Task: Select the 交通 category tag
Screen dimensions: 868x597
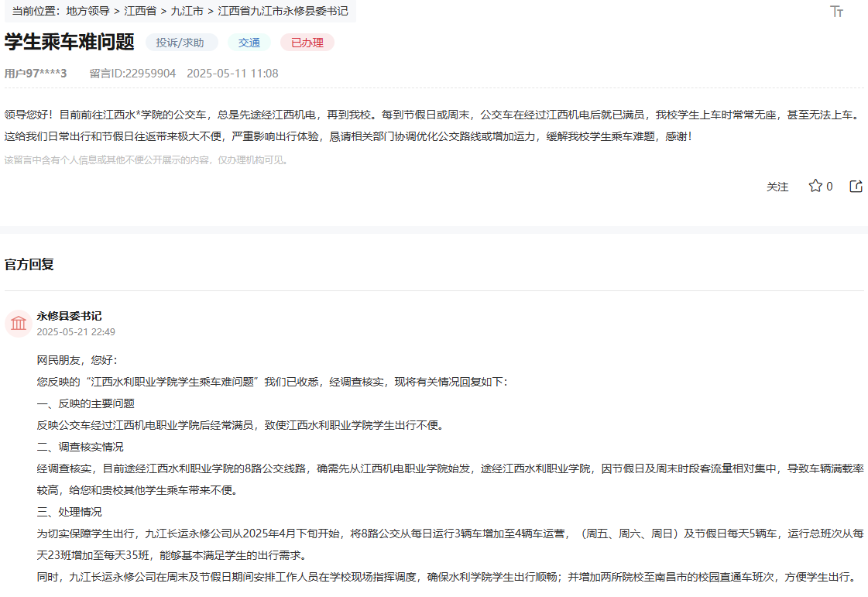Action: 249,43
